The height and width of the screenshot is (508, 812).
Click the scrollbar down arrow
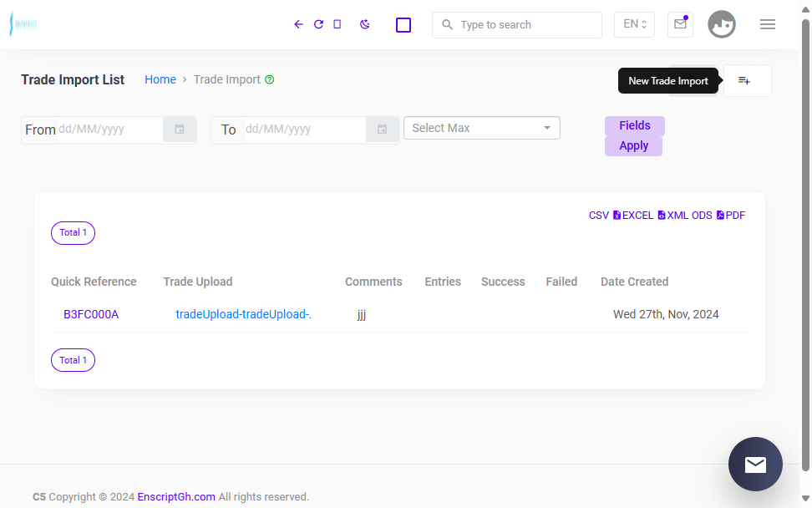click(806, 498)
